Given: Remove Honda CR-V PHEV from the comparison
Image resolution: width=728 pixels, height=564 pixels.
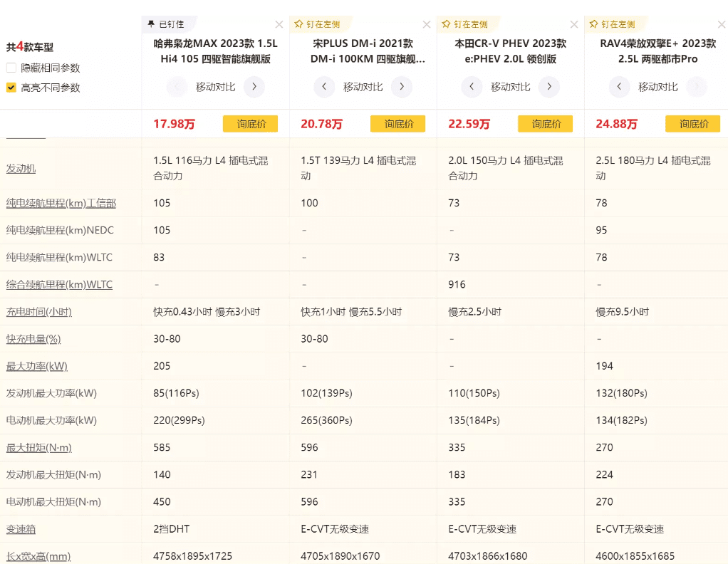Looking at the screenshot, I should (574, 25).
